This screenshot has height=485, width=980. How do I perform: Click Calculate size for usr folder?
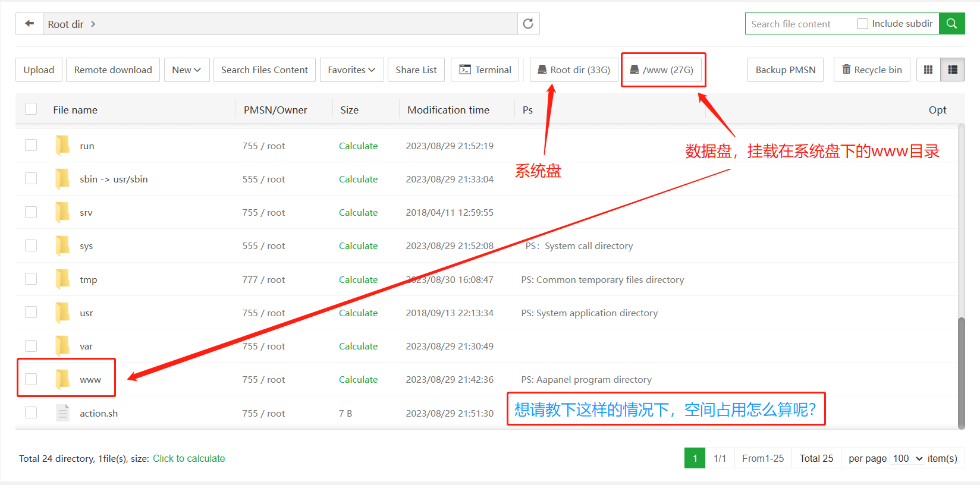coord(358,313)
